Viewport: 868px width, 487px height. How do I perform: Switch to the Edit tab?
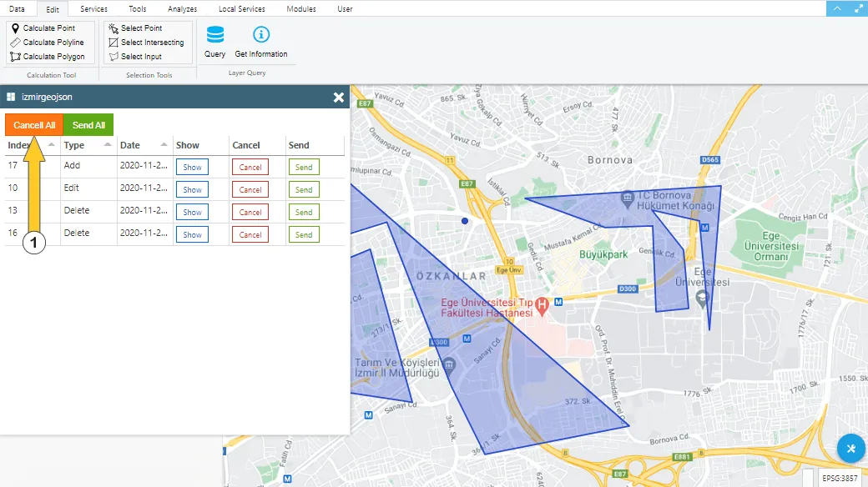pyautogui.click(x=53, y=9)
